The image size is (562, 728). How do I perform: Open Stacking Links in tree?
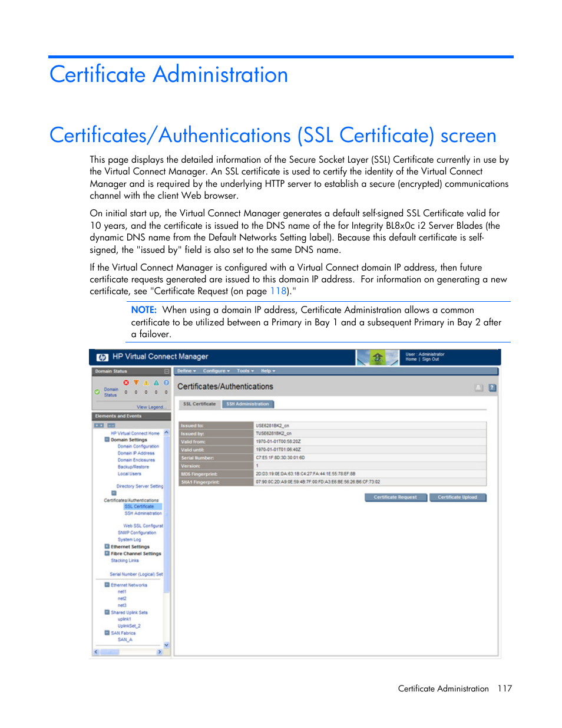pos(125,561)
